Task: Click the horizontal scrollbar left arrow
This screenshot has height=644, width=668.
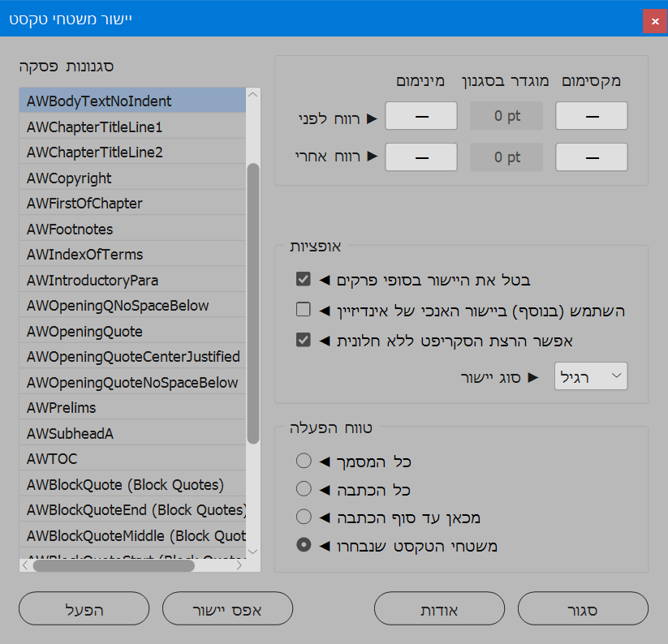Action: point(25,565)
